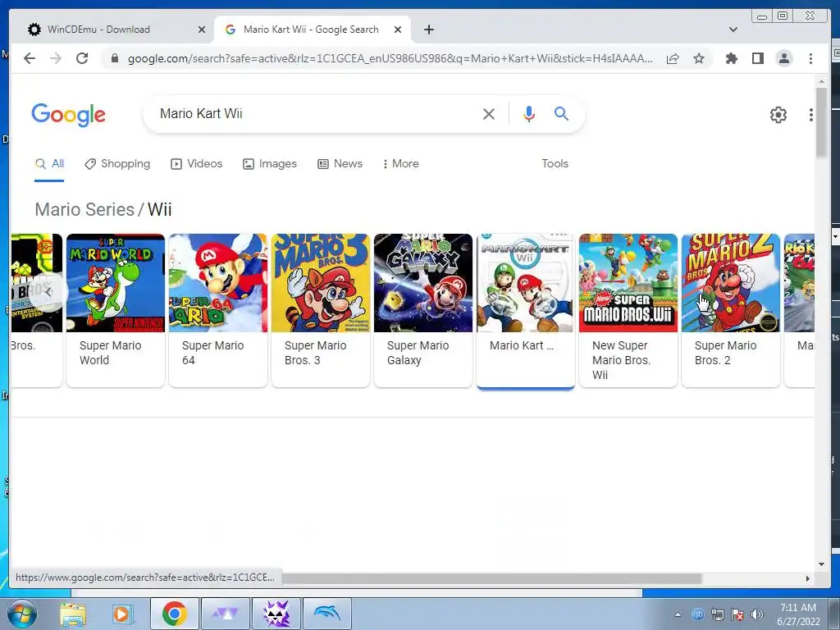Open New Super Mario Bros. Wii card
840x630 pixels.
628,310
